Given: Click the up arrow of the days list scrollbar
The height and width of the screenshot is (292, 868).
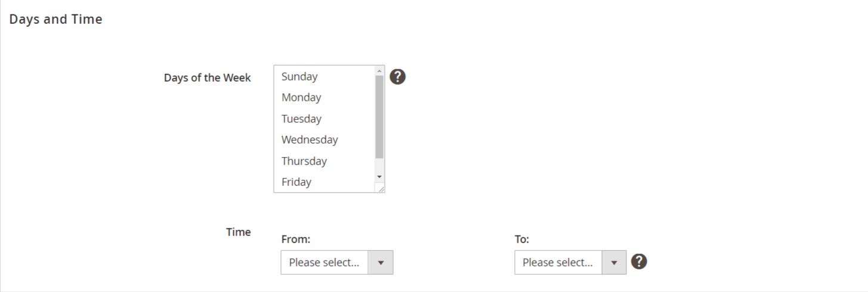Looking at the screenshot, I should [379, 70].
